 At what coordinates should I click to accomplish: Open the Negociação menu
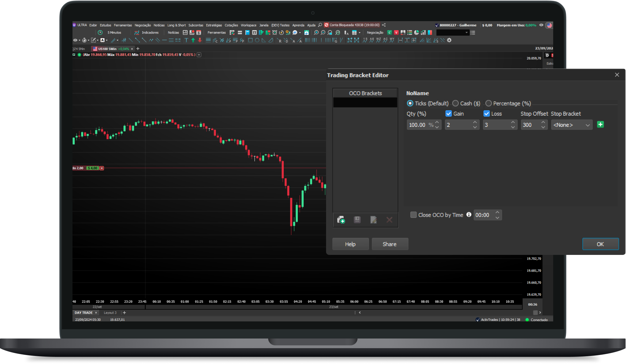[x=143, y=25]
